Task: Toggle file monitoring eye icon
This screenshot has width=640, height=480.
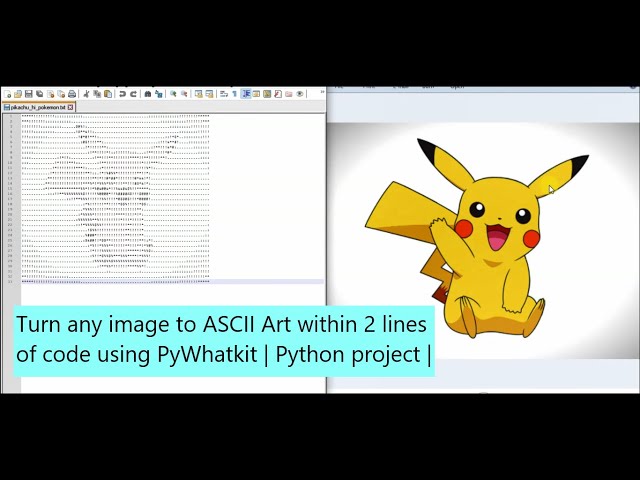Action: pyautogui.click(x=300, y=94)
